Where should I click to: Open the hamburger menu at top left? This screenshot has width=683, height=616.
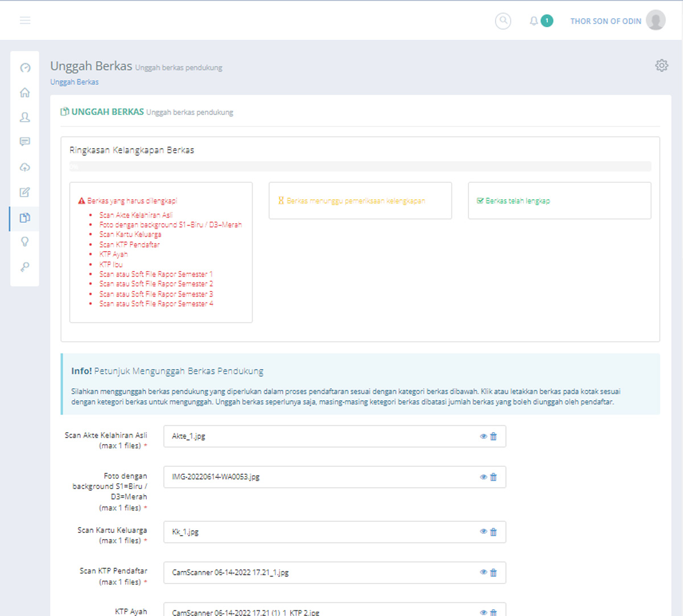(x=25, y=20)
